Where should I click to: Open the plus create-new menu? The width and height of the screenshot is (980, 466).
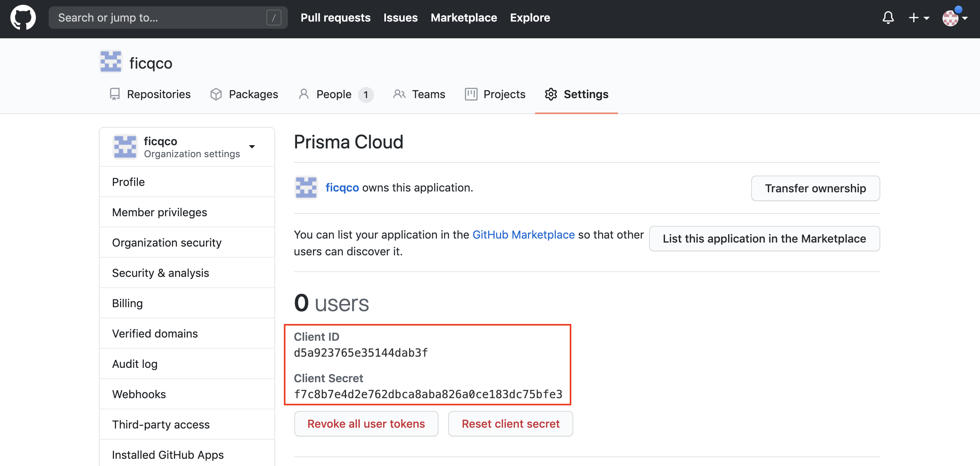[x=919, y=18]
